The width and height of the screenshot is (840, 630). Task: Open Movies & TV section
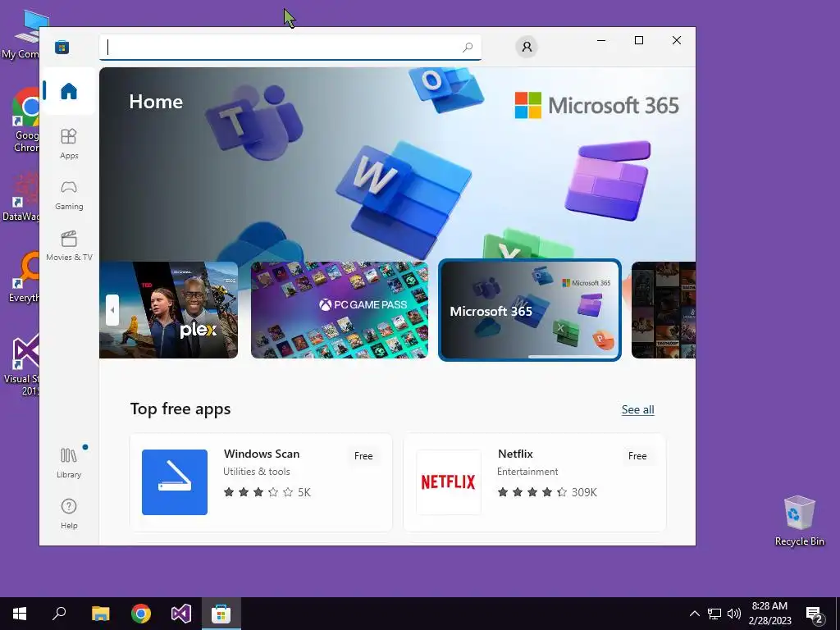coord(69,245)
